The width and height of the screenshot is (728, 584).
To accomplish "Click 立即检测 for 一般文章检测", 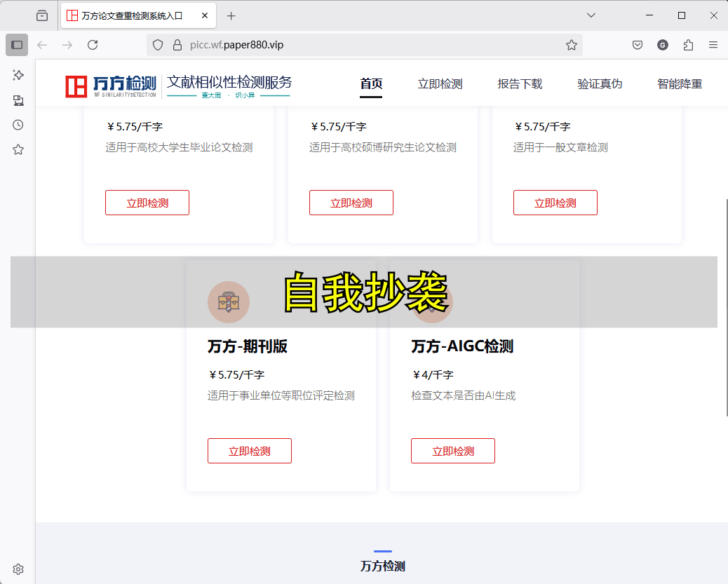I will click(555, 203).
